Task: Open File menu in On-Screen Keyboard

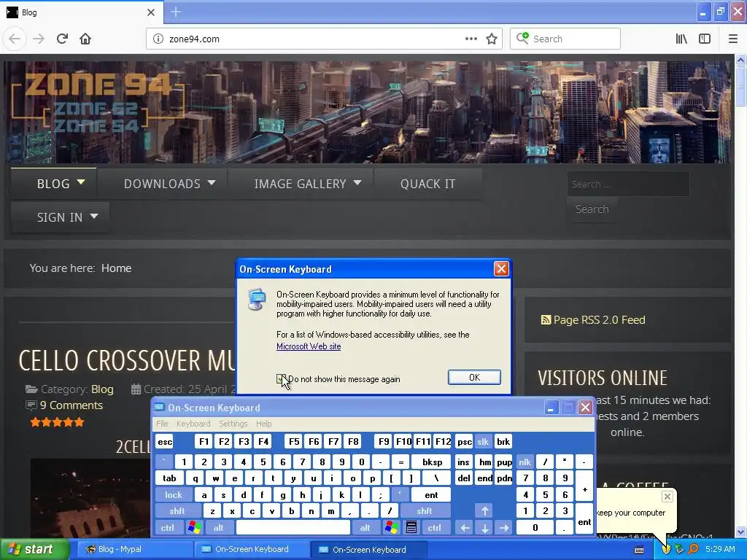Action: coord(162,424)
